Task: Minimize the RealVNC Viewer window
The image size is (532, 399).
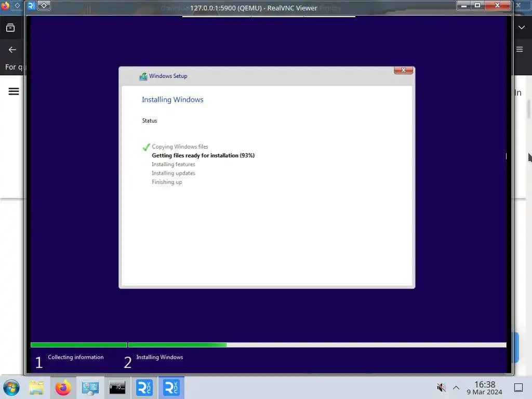Action: (463, 5)
